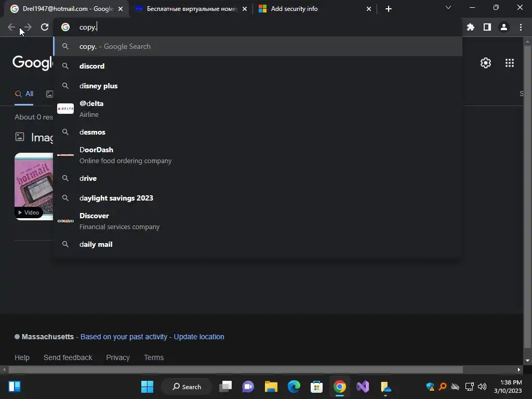The width and height of the screenshot is (532, 399).
Task: Choose the daily mail suggestion
Action: 258,244
